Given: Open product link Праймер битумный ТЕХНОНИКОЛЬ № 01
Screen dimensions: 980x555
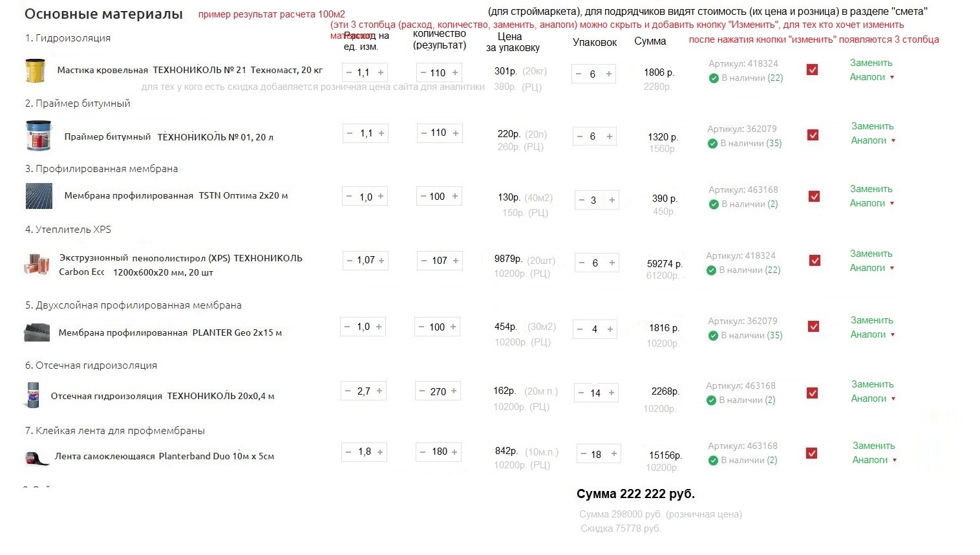Looking at the screenshot, I should [169, 136].
